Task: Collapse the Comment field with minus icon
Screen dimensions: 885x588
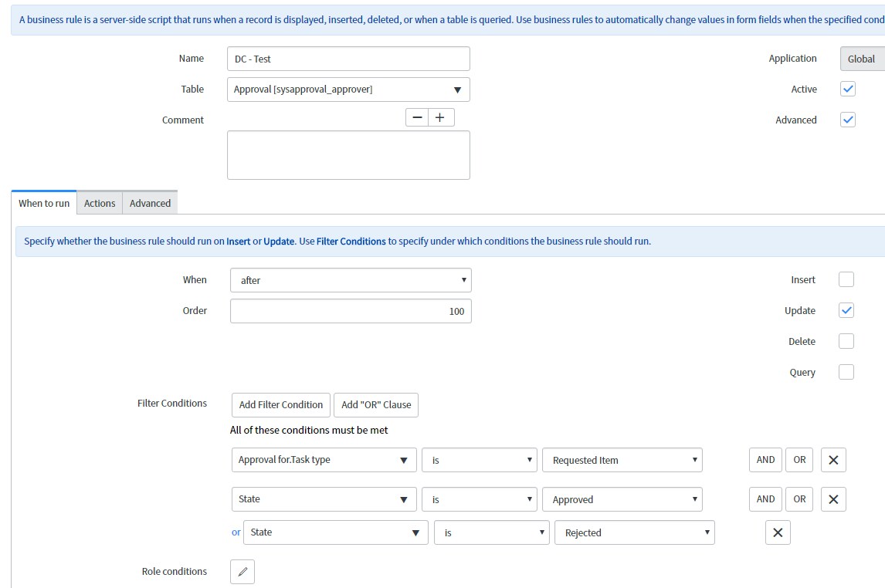Action: (418, 117)
